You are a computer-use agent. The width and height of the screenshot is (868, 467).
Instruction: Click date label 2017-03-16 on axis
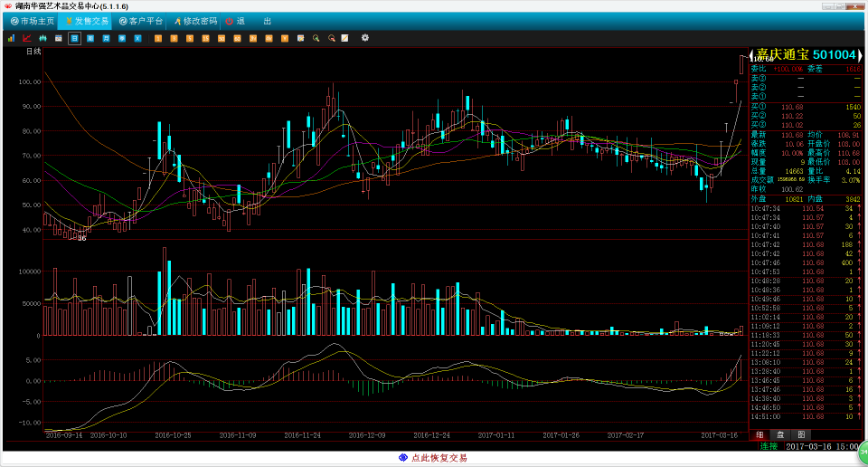(x=719, y=435)
